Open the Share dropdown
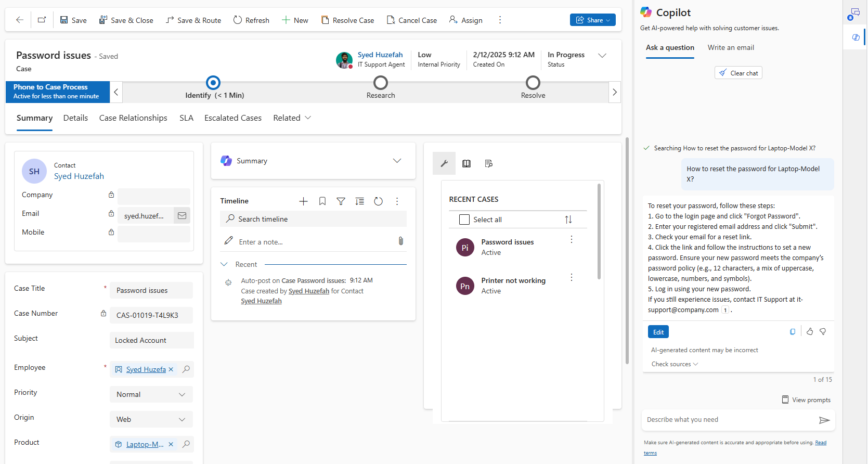Viewport: 868px width, 464px height. coord(592,20)
